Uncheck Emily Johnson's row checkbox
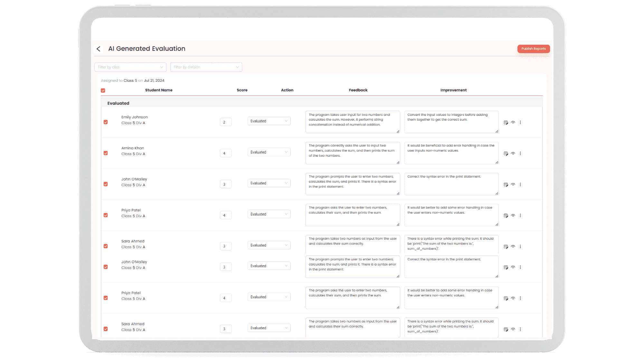644x362 pixels. tap(106, 122)
